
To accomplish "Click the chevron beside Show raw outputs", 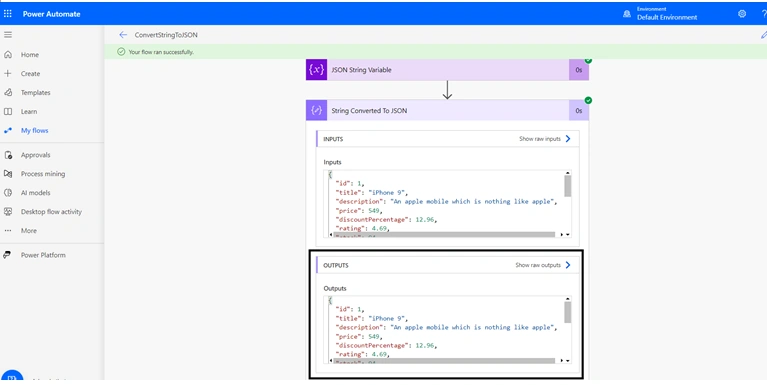I will [568, 265].
